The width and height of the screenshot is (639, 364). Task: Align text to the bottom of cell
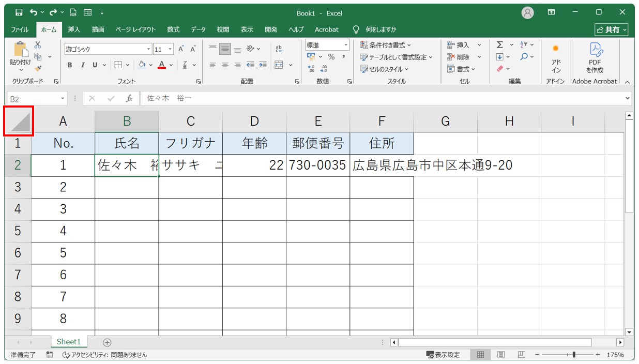point(237,49)
